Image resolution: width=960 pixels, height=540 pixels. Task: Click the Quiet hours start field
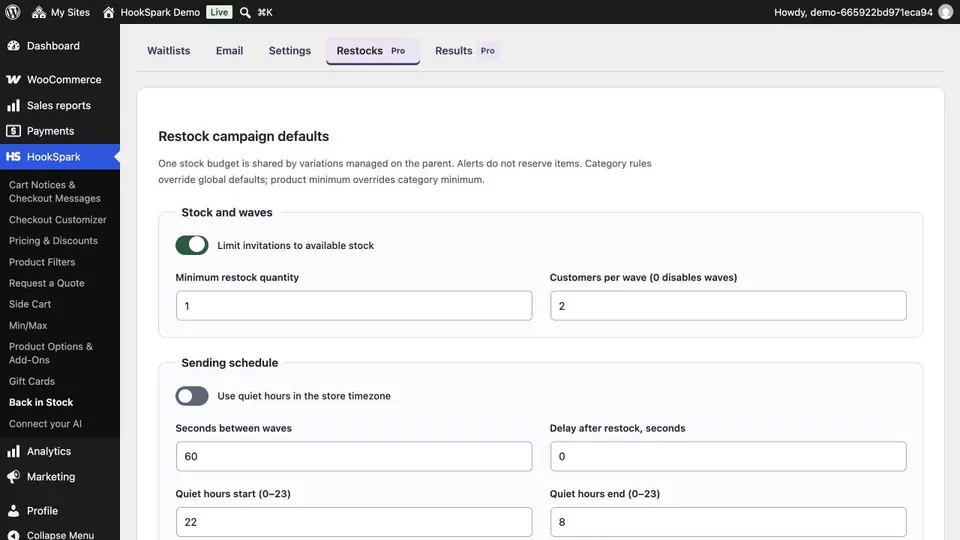point(354,522)
